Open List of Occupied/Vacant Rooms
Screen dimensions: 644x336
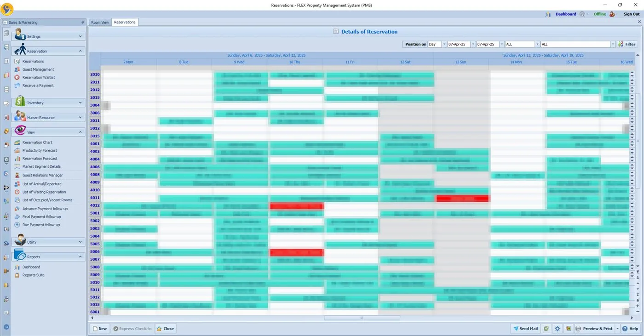pos(47,200)
